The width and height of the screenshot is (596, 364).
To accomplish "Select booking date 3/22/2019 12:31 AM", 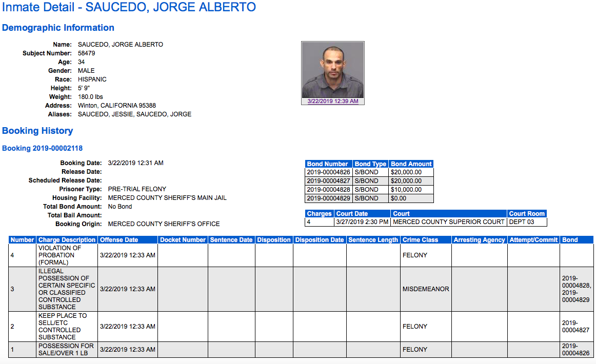I will 136,163.
